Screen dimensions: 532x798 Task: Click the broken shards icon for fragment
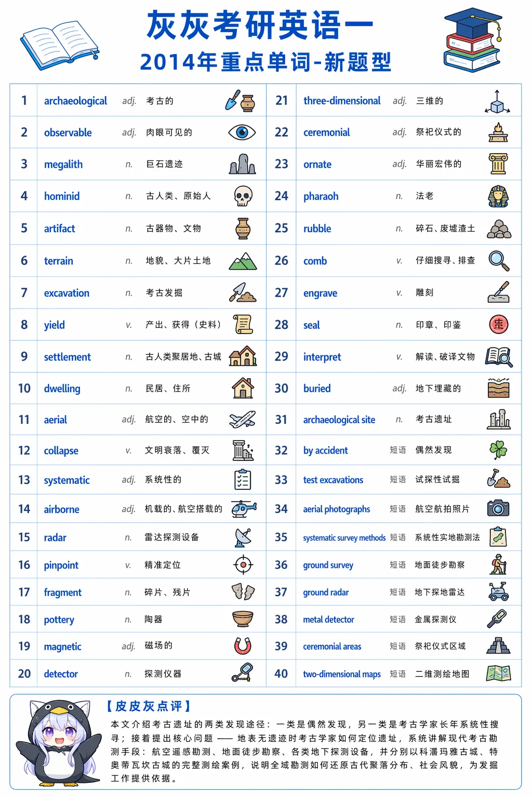(243, 592)
